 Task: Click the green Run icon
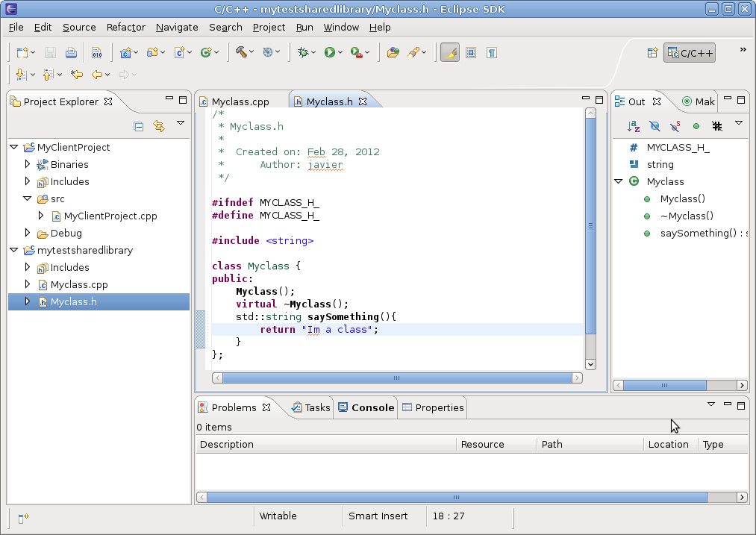click(x=330, y=52)
